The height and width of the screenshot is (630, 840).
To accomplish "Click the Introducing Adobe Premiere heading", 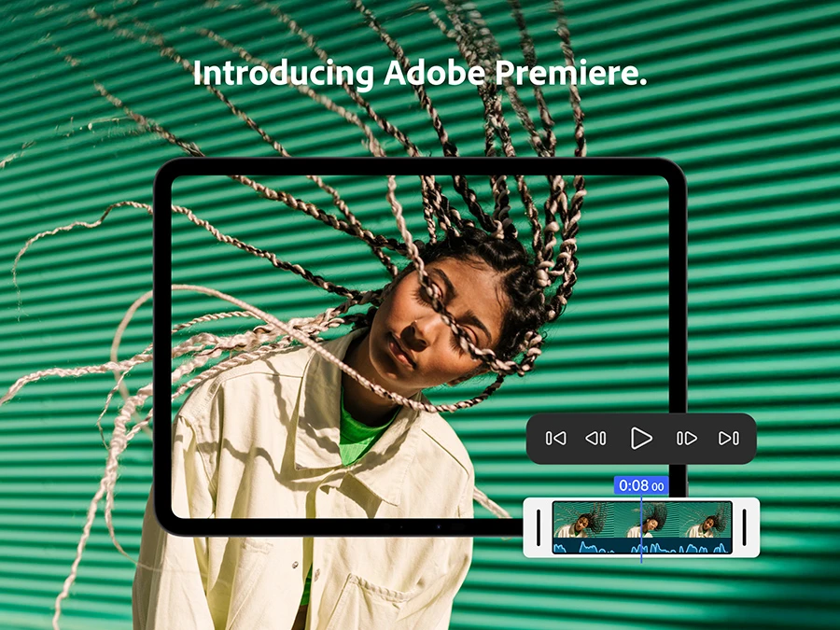I will click(x=420, y=73).
